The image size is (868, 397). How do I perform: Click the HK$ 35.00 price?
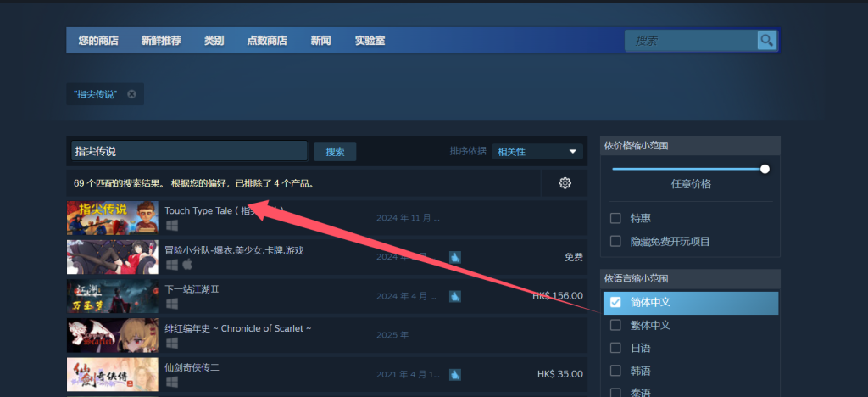(560, 374)
